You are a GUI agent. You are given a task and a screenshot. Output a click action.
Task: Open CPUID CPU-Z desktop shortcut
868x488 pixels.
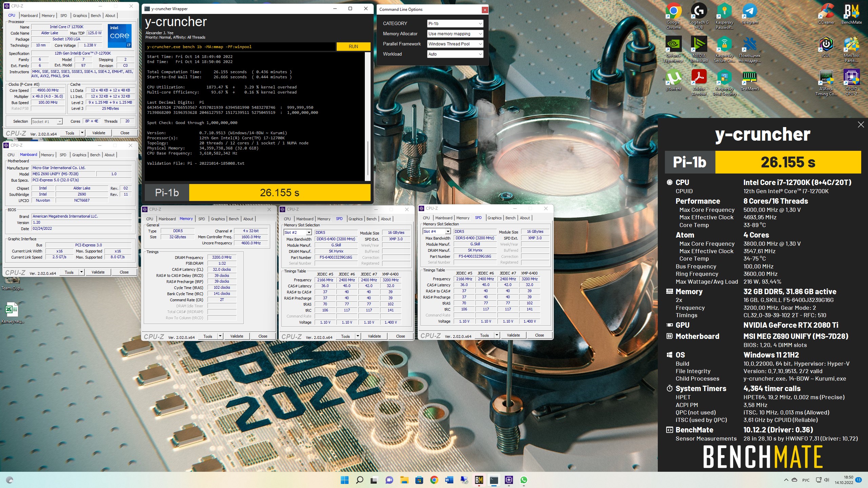(x=851, y=83)
